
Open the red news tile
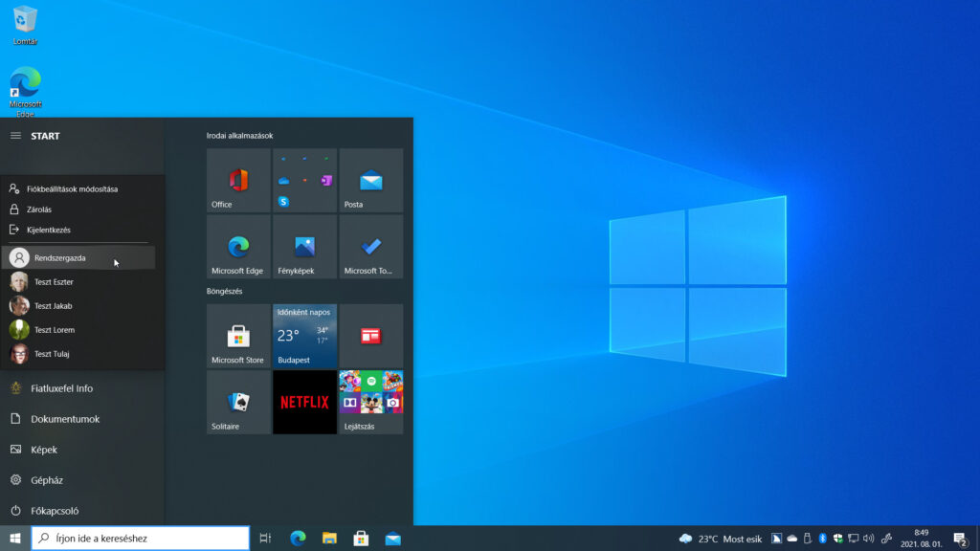pos(370,336)
